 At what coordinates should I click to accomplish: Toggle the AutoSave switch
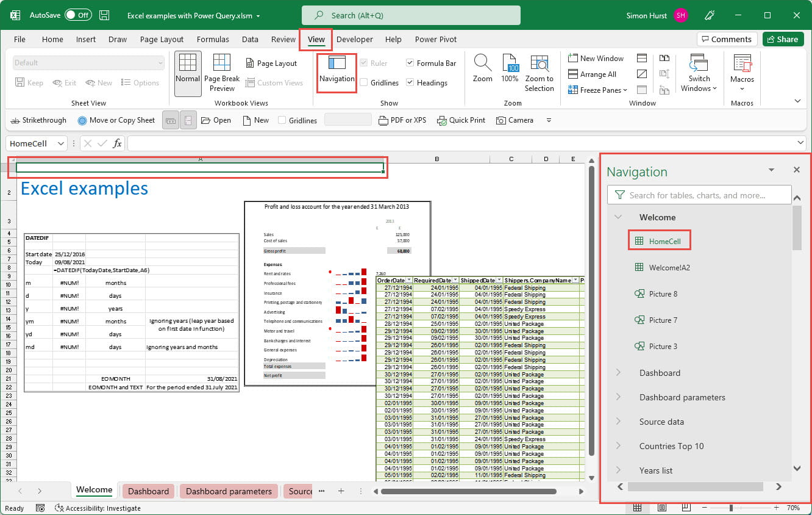click(78, 15)
